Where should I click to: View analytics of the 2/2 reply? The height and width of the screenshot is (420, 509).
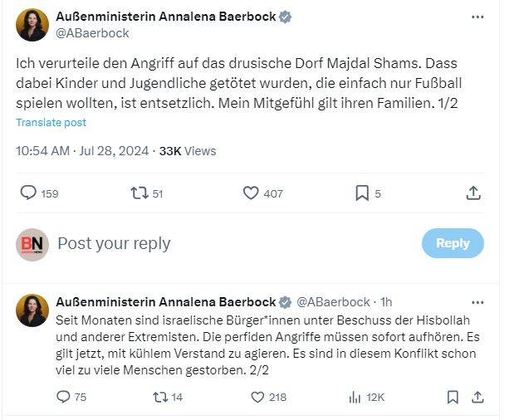(x=354, y=397)
